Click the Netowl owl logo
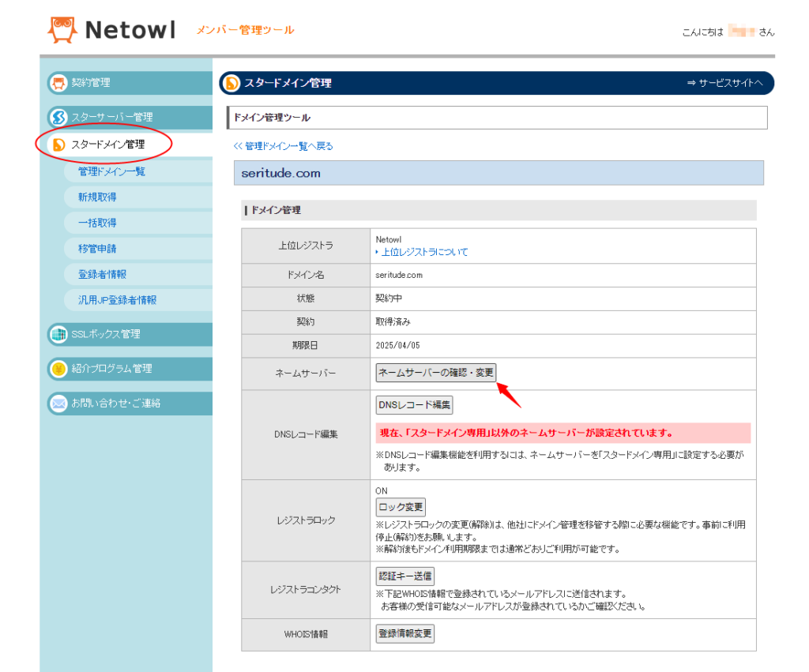Image resolution: width=809 pixels, height=672 pixels. pos(62,29)
